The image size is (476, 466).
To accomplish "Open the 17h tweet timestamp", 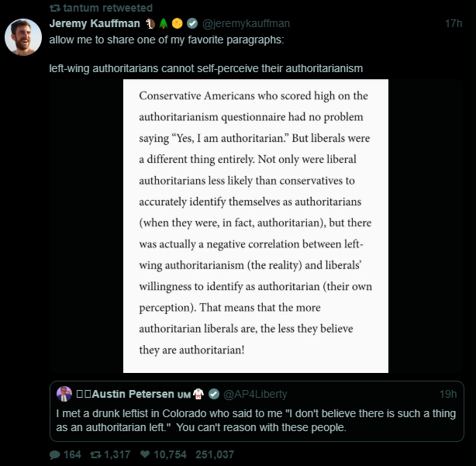I will [x=454, y=23].
